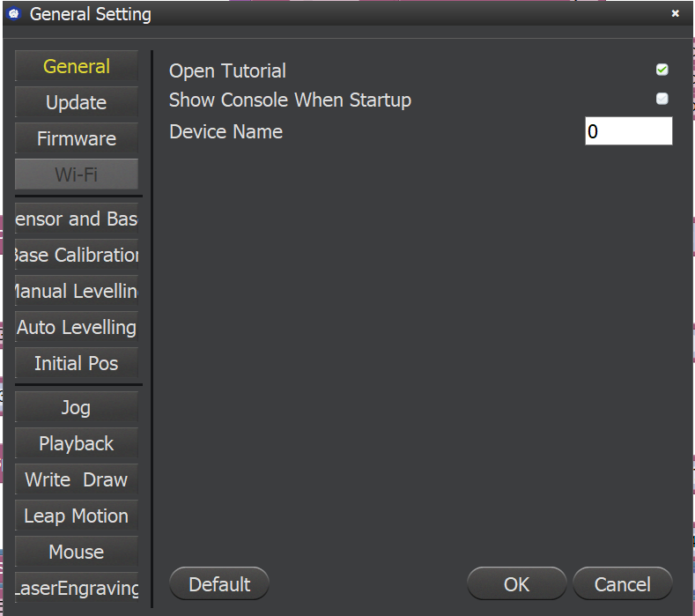
Task: Select the Playback settings tab
Action: (77, 444)
